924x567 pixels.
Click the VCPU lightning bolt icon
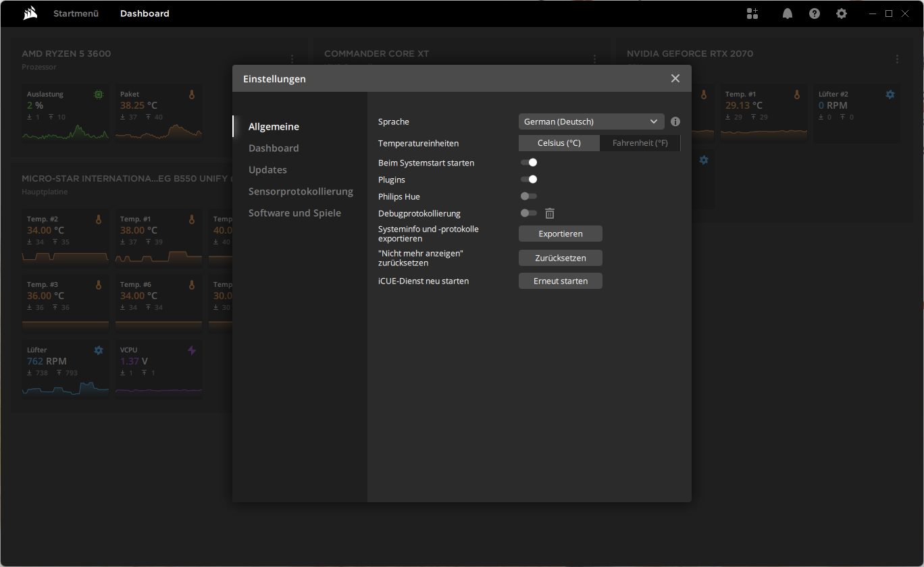coord(192,350)
